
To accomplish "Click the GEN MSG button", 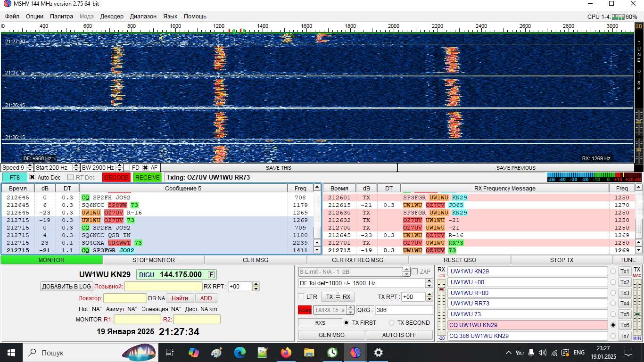I will click(331, 335).
